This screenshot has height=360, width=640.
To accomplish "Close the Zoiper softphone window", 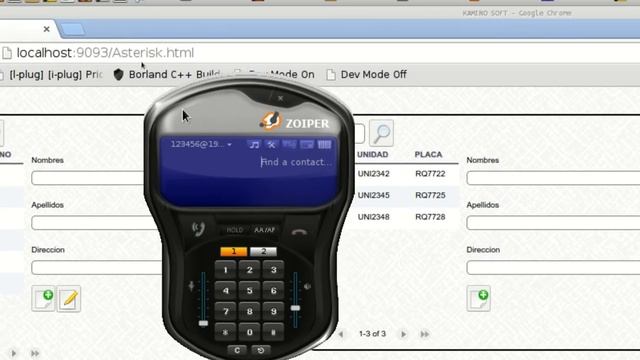I will pyautogui.click(x=280, y=98).
